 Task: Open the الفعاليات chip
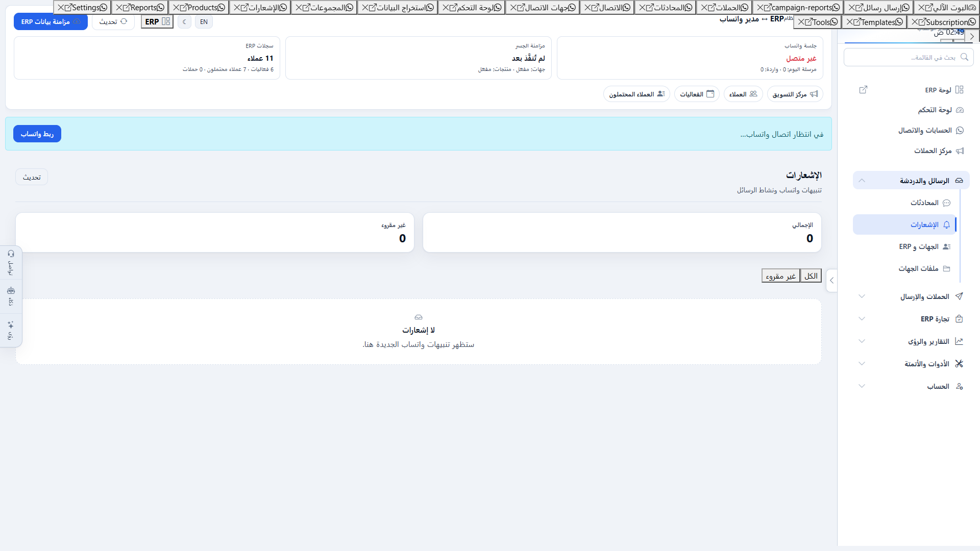pyautogui.click(x=697, y=94)
